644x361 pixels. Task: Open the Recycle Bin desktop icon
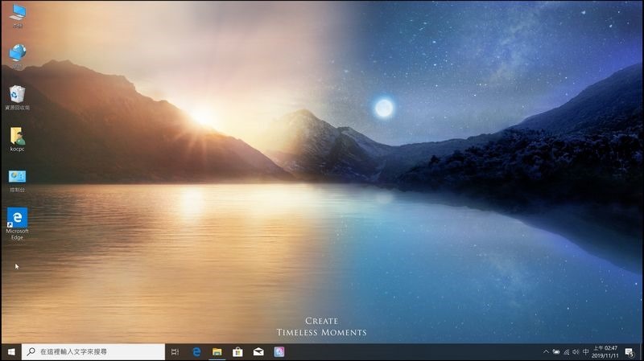(17, 97)
